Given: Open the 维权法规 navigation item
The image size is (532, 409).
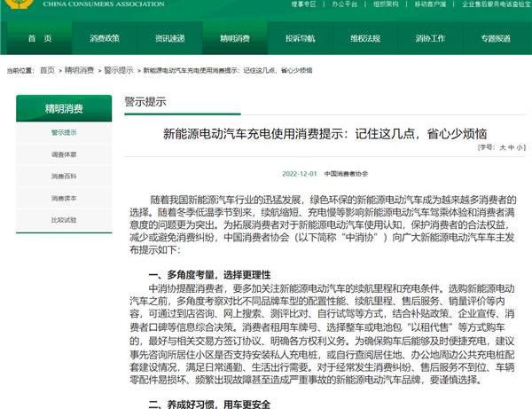Looking at the screenshot, I should (x=365, y=39).
